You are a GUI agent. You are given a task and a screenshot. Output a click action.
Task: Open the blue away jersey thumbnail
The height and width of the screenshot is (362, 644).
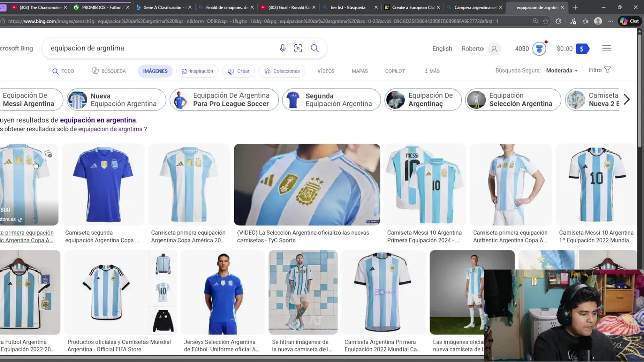click(104, 185)
